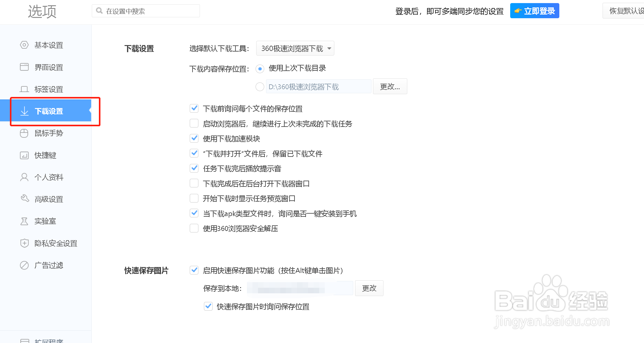
Task: Click the 隐私安全设置 shield icon
Action: tap(24, 243)
